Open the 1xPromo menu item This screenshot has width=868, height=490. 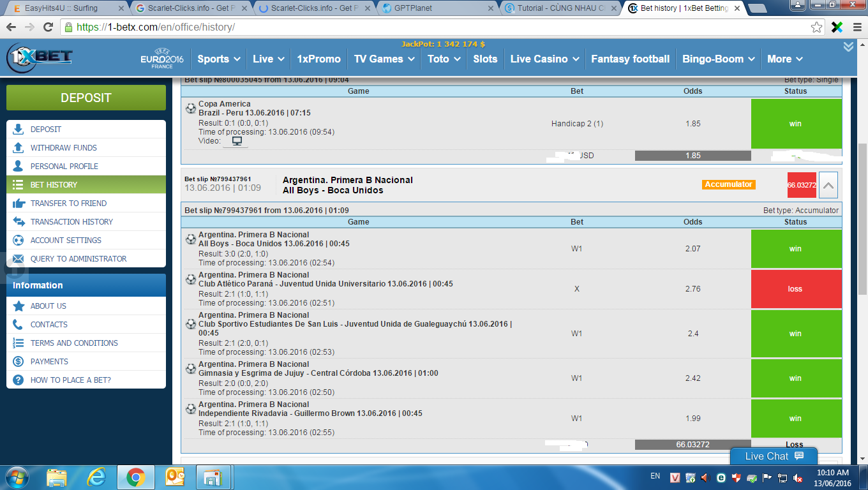[319, 59]
